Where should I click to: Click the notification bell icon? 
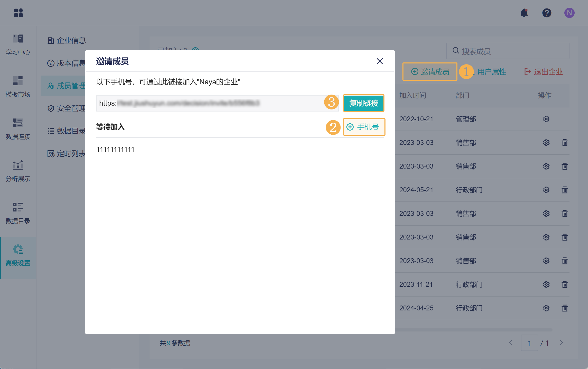[524, 13]
